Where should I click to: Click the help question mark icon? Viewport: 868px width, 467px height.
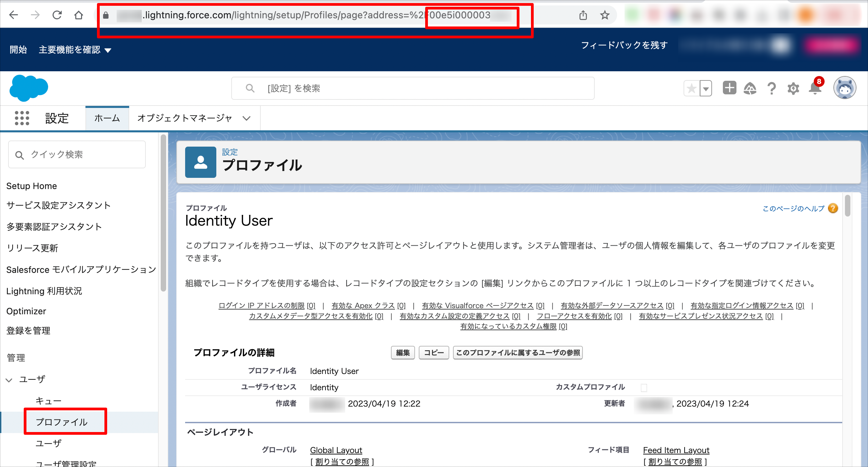[x=772, y=88]
